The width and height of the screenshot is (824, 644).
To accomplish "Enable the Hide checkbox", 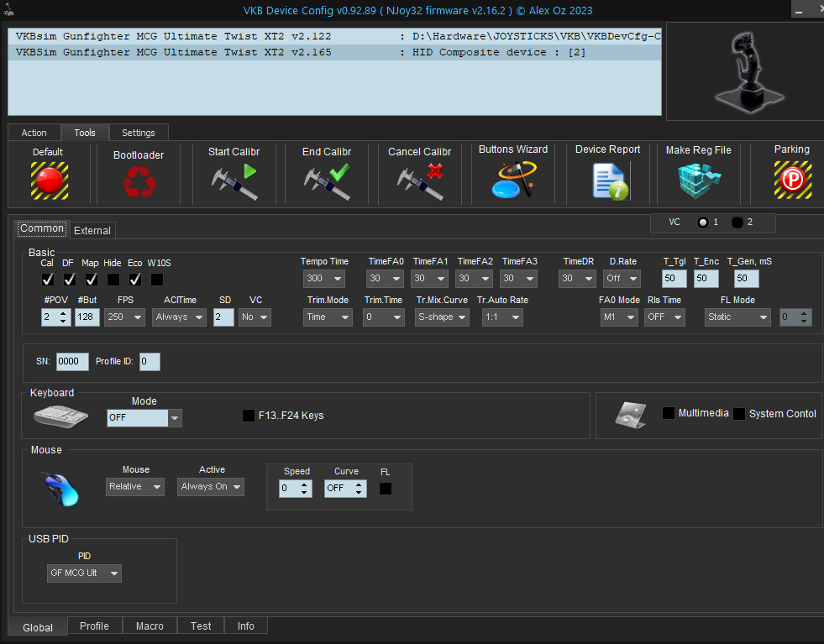I will [x=113, y=280].
